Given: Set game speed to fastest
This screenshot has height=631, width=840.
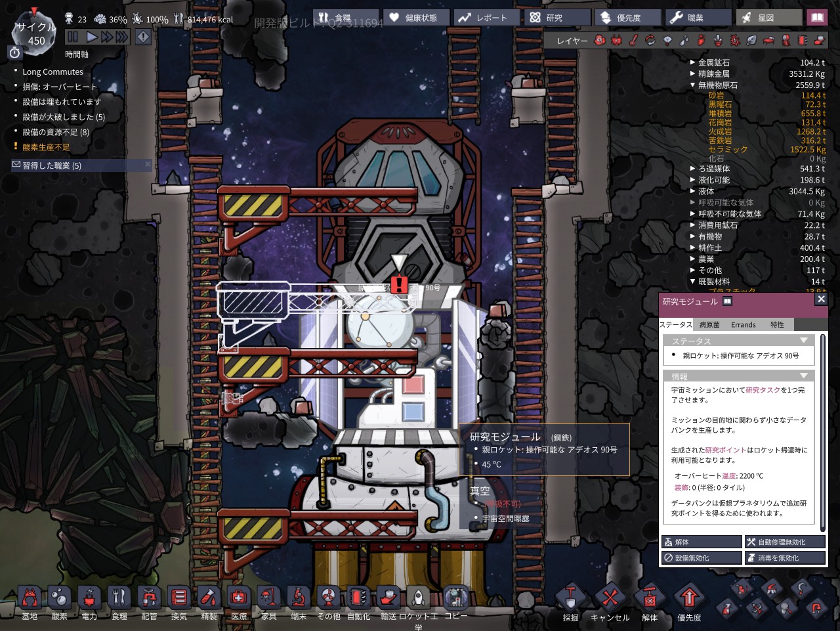Looking at the screenshot, I should click(x=121, y=37).
